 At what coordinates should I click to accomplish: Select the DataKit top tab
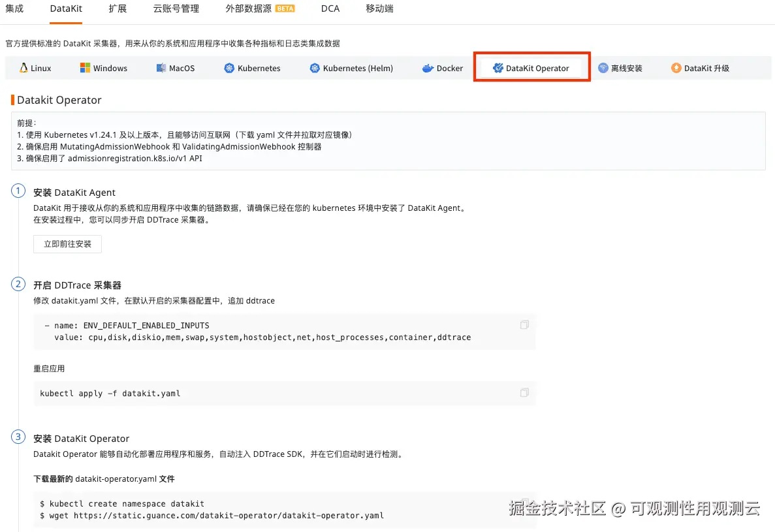[x=66, y=8]
